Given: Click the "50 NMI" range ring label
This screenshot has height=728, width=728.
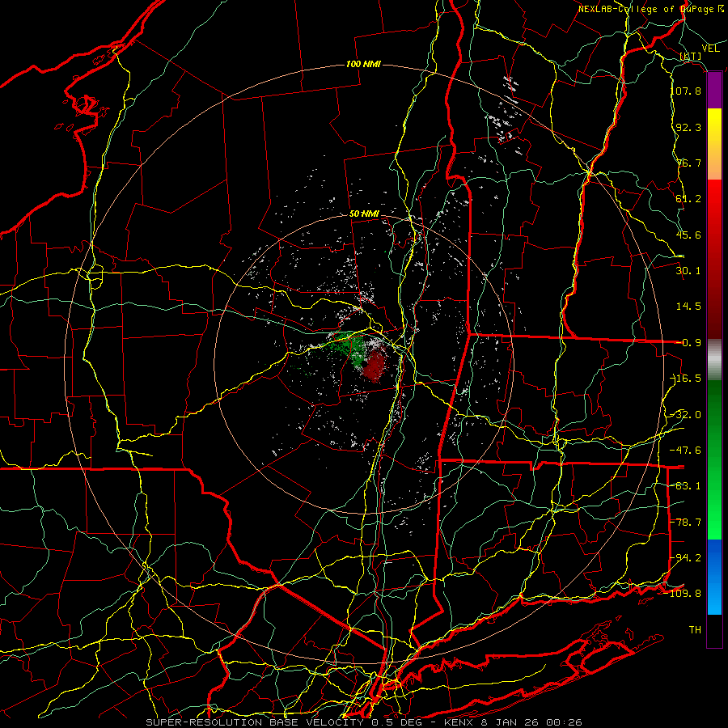Looking at the screenshot, I should pyautogui.click(x=364, y=214).
